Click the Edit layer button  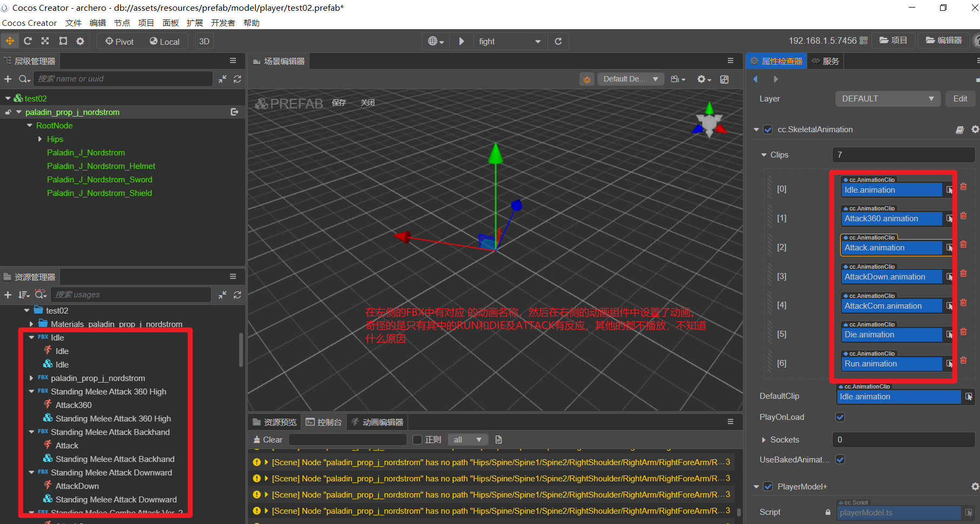click(960, 99)
